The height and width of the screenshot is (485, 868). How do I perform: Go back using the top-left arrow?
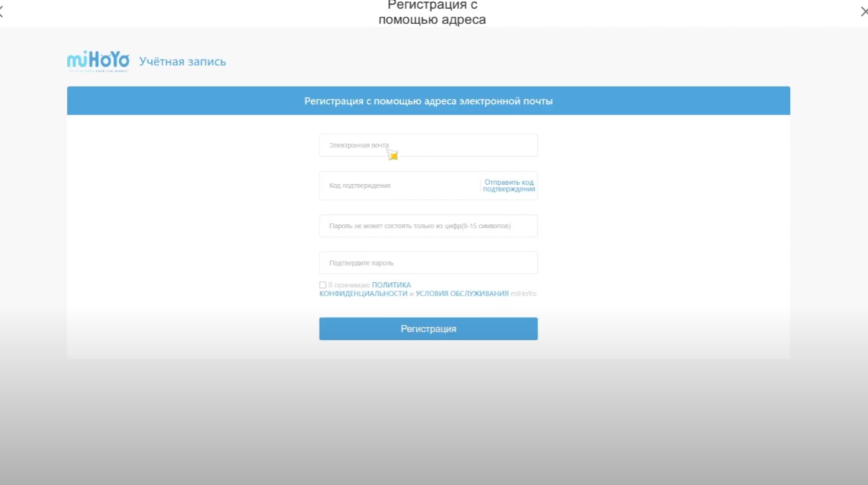[x=2, y=12]
